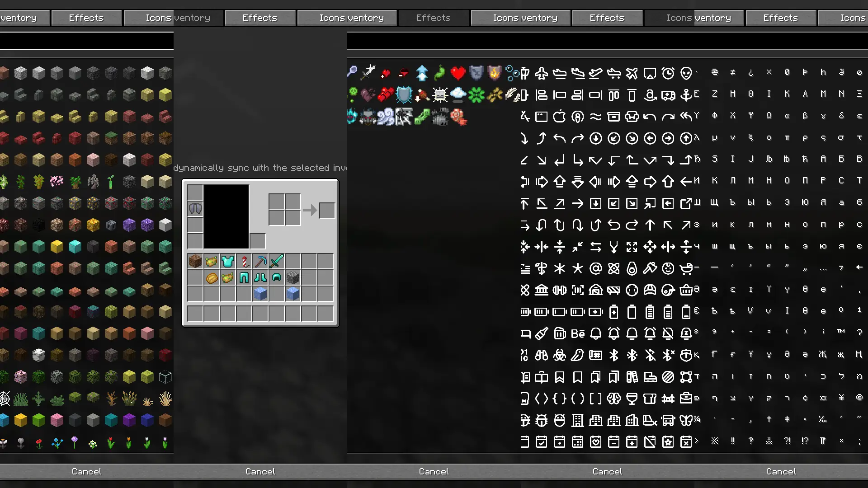Select the baby carriage glyph icon

click(686, 268)
